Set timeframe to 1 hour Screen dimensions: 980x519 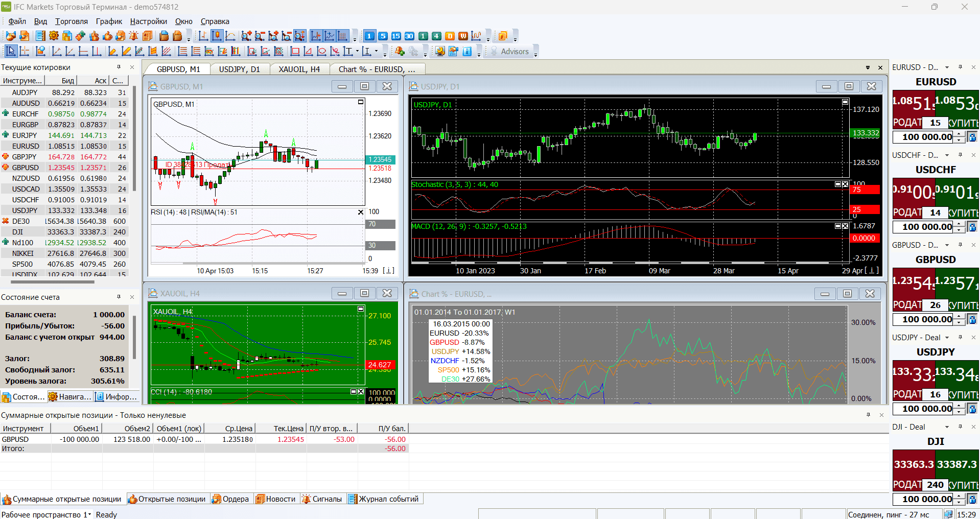point(423,36)
